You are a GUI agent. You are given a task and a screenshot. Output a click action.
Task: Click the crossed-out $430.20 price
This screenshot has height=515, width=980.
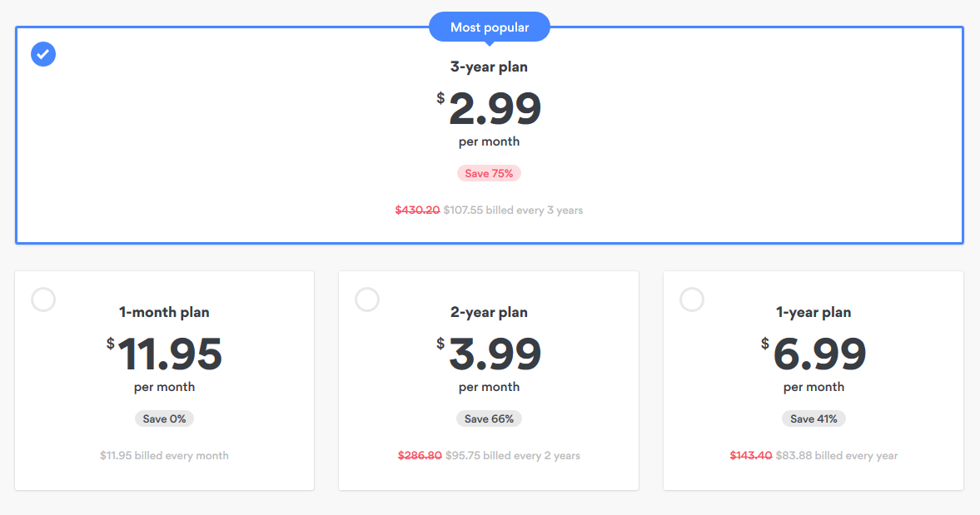click(417, 210)
